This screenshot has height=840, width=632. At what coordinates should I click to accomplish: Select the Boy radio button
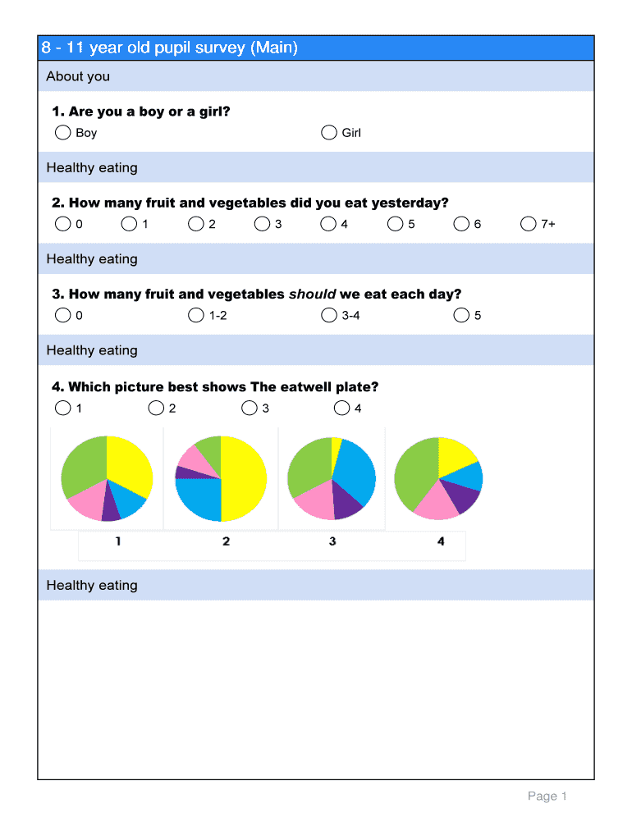(62, 133)
